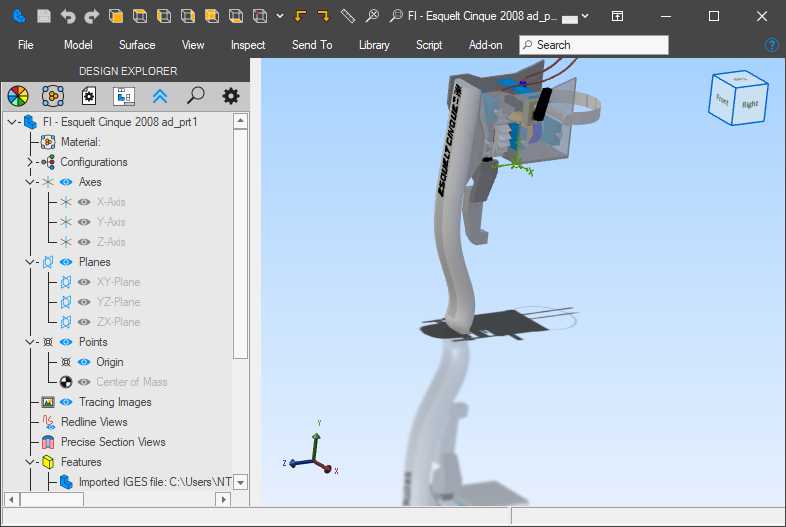Select Redline Views in the tree
Viewport: 786px width, 527px height.
[x=93, y=422]
